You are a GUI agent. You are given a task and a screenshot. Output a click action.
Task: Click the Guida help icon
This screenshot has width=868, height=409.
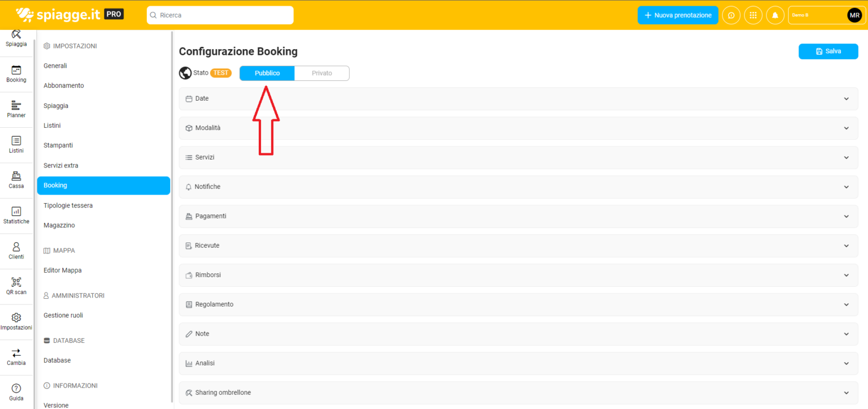click(x=16, y=389)
